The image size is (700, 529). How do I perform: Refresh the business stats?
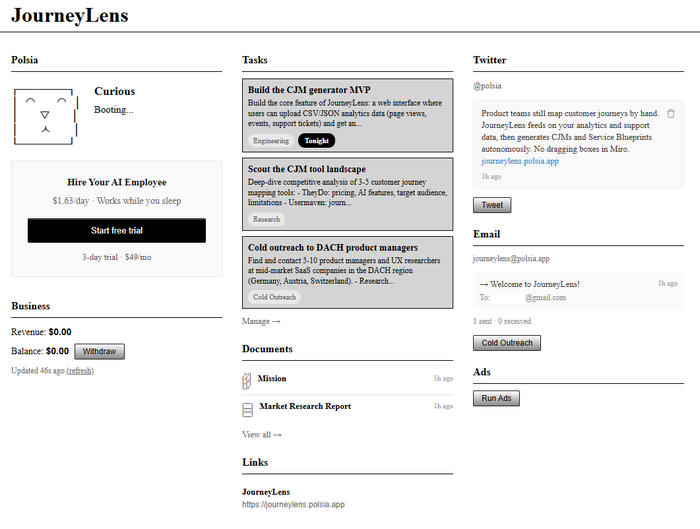pyautogui.click(x=80, y=371)
